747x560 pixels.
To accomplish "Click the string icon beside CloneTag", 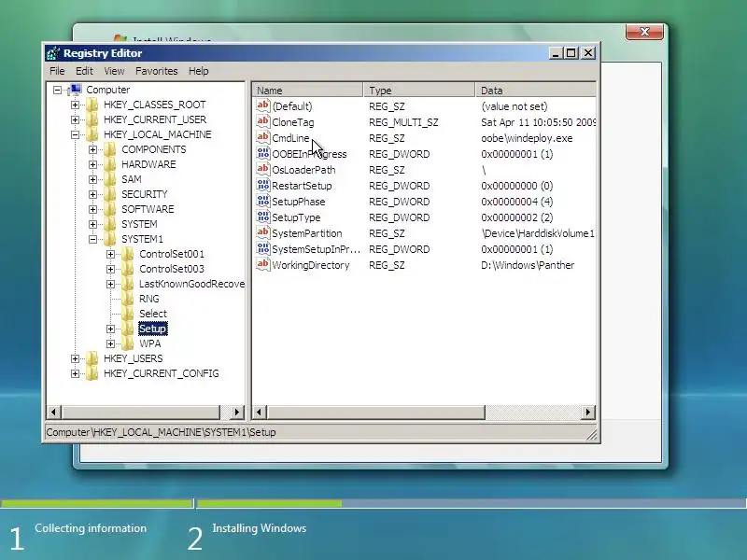I will pyautogui.click(x=263, y=122).
